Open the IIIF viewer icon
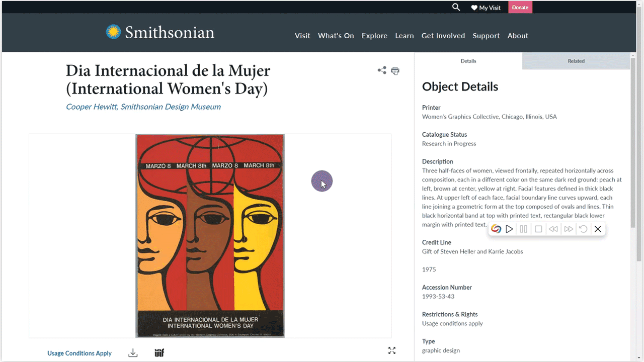This screenshot has width=644, height=362. point(159,353)
